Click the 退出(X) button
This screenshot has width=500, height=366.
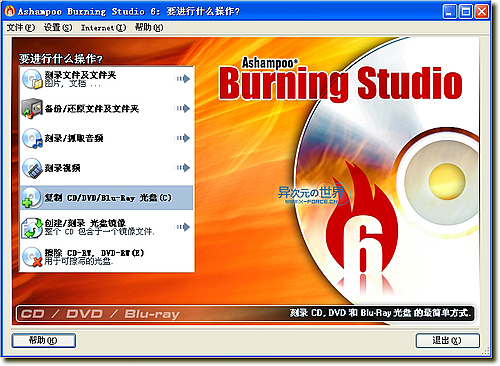(447, 340)
